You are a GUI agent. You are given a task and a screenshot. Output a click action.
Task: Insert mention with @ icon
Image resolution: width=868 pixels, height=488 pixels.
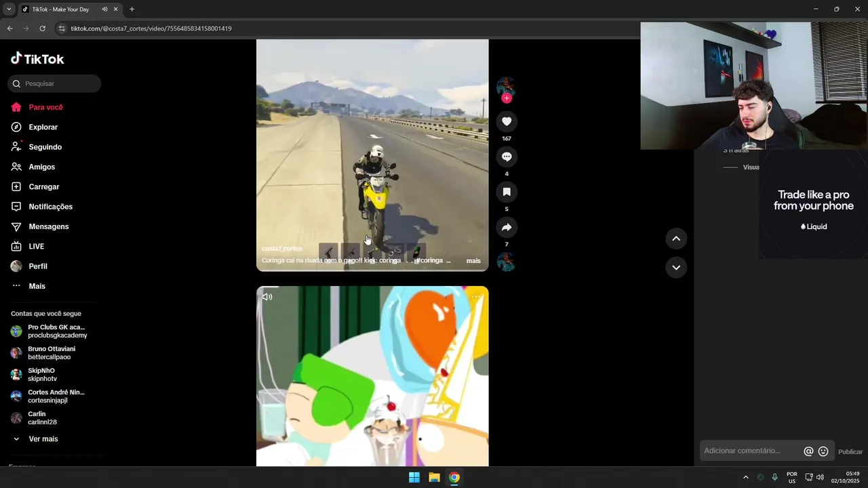808,451
